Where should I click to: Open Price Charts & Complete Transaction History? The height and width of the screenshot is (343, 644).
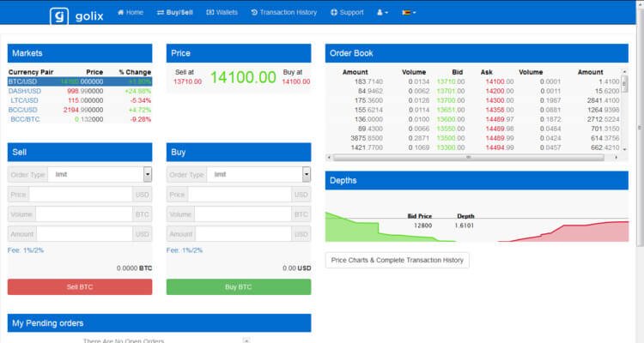[398, 260]
